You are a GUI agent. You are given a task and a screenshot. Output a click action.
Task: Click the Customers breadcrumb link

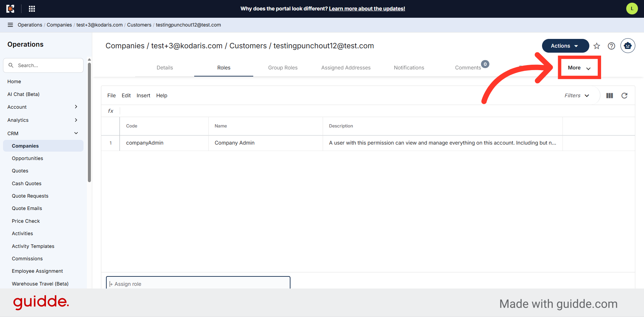(139, 25)
